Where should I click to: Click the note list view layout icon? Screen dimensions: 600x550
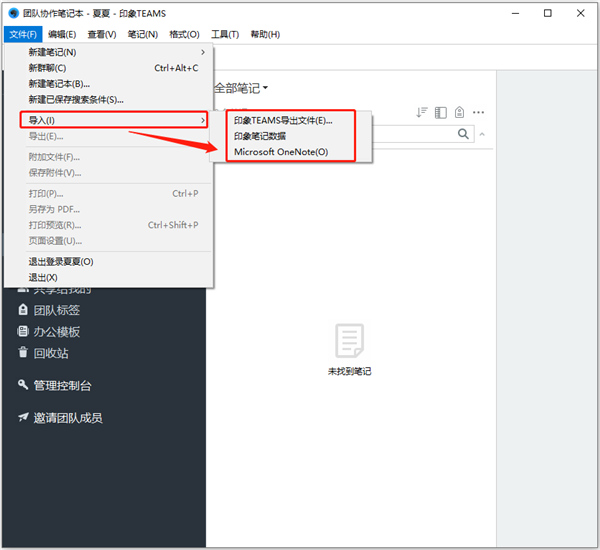point(440,112)
